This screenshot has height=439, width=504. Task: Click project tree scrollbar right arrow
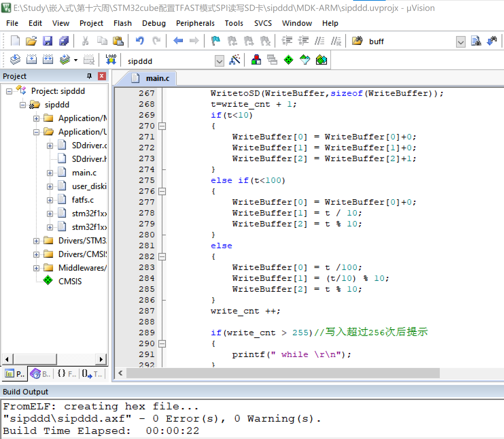[101, 359]
